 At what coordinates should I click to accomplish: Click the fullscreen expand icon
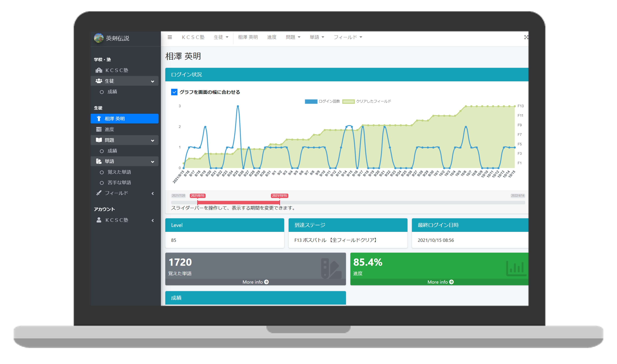pos(526,37)
